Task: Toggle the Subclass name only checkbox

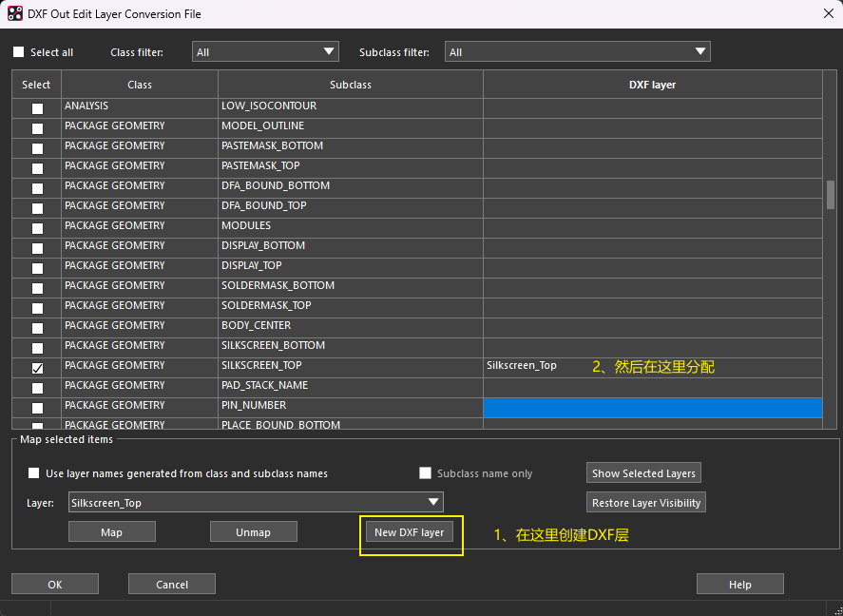Action: 426,473
